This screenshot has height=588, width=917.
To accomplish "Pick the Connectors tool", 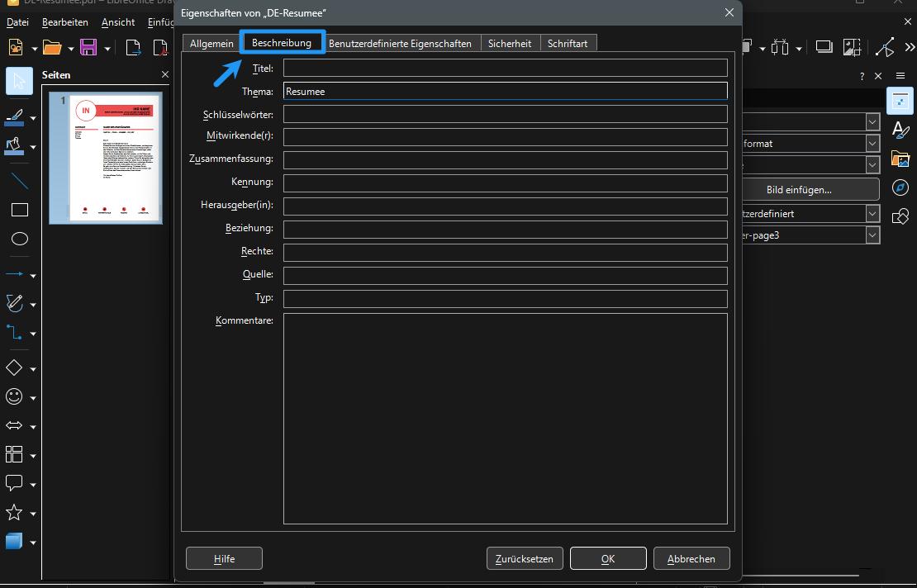I will tap(14, 333).
